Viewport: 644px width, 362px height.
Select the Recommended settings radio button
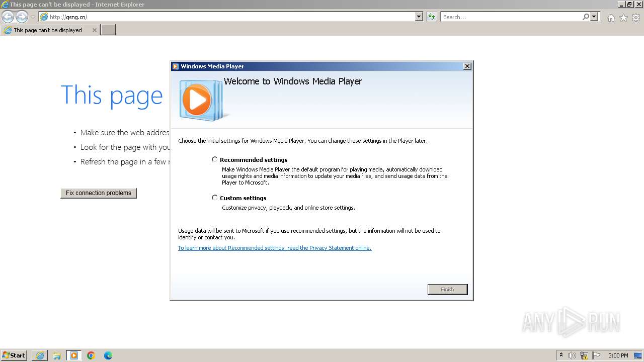[215, 159]
